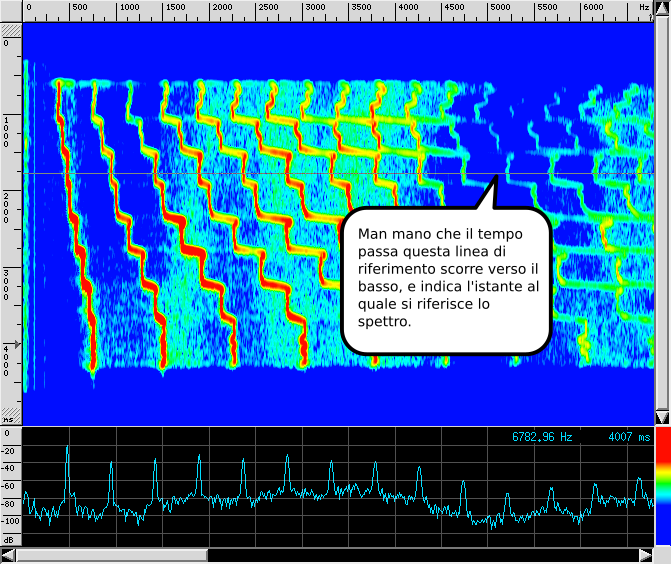Click the time cursor arrow on left ruler

[15, 344]
